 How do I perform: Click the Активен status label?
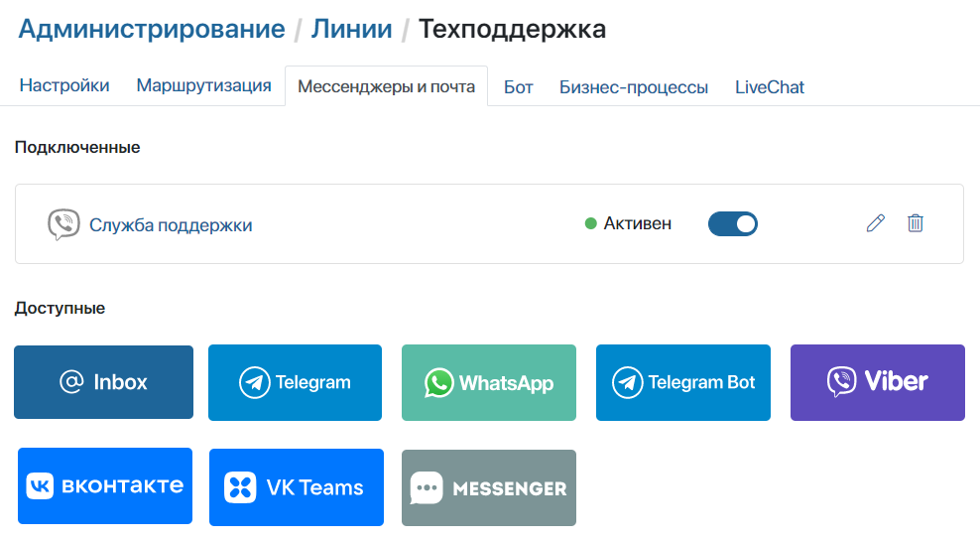click(637, 223)
